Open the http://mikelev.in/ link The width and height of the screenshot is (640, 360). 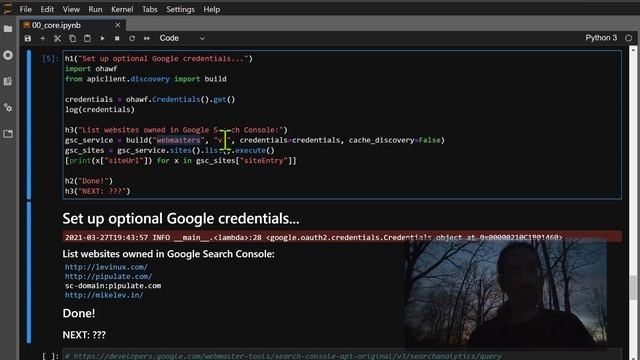pos(104,295)
